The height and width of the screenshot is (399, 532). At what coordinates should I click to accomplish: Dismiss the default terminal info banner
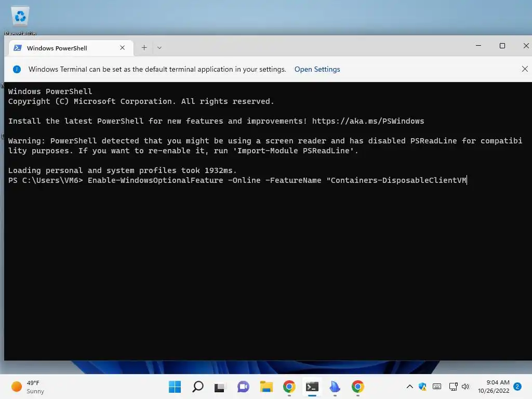[x=525, y=69]
